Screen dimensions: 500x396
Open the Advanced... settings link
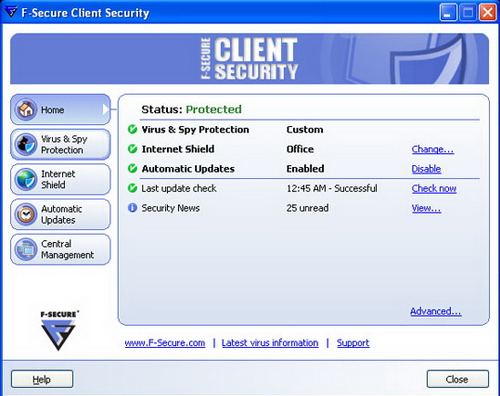(436, 311)
